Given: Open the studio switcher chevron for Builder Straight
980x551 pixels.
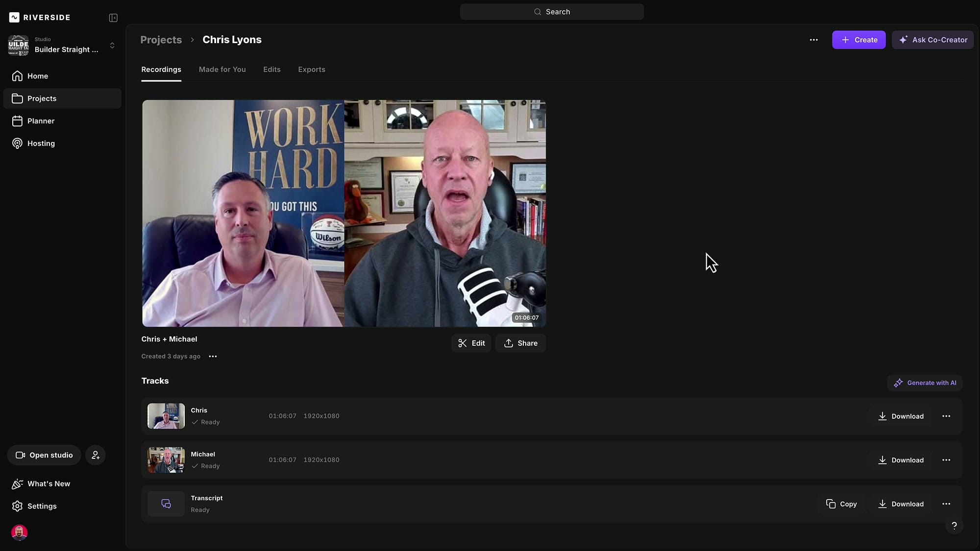Looking at the screenshot, I should 112,45.
